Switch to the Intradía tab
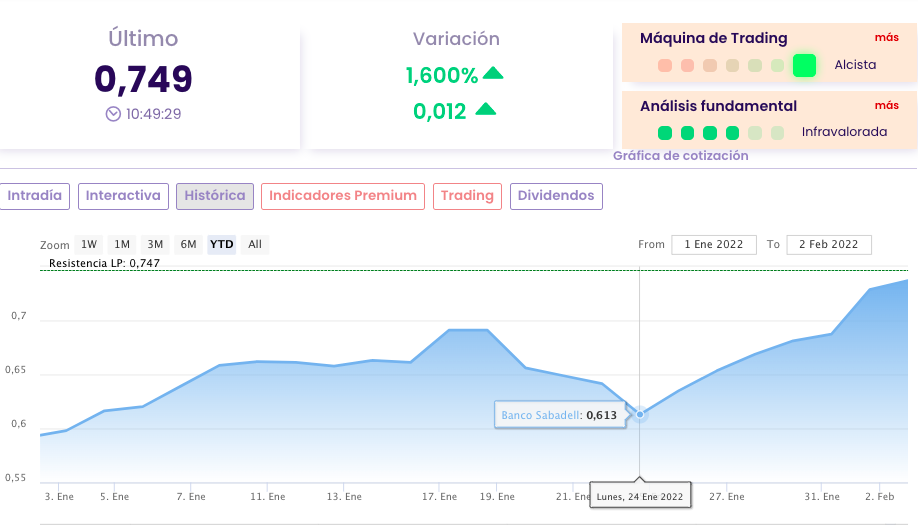 click(x=35, y=196)
